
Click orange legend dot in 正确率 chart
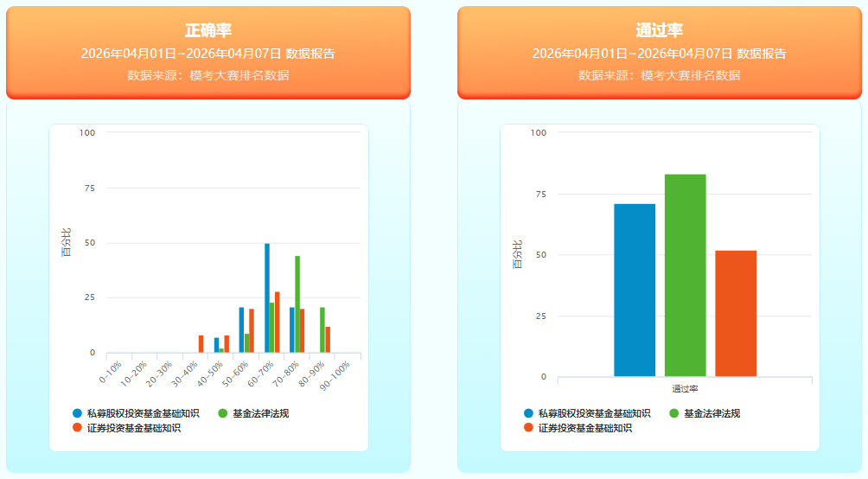(x=78, y=427)
